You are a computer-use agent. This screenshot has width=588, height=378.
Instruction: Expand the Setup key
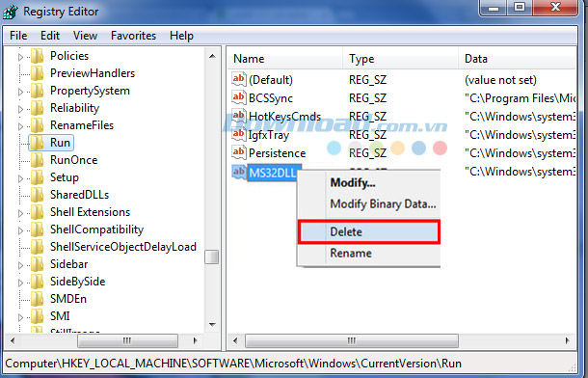coord(20,178)
